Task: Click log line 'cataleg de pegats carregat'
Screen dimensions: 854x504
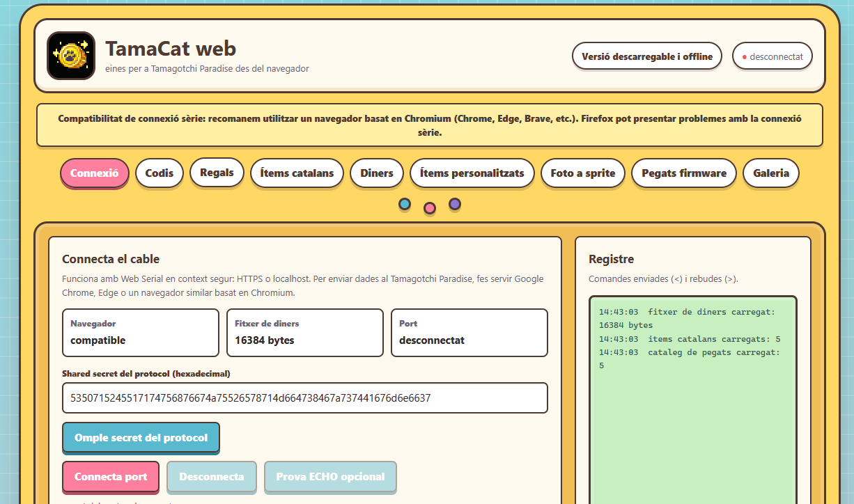Action: [x=690, y=359]
